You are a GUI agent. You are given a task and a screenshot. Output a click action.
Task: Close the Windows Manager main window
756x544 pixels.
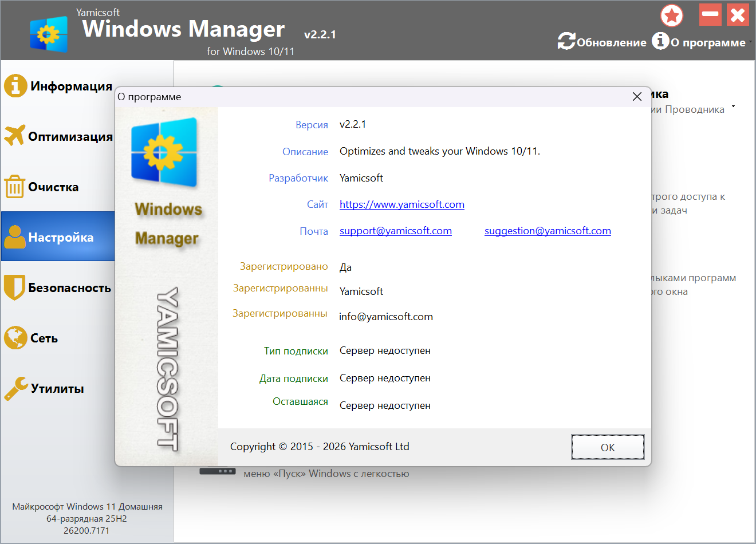coord(738,15)
